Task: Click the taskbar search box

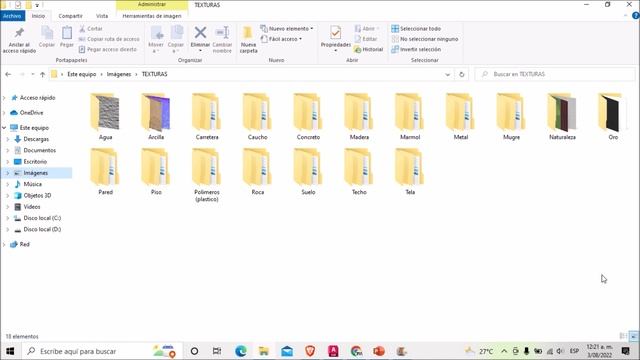Action: tap(101, 351)
